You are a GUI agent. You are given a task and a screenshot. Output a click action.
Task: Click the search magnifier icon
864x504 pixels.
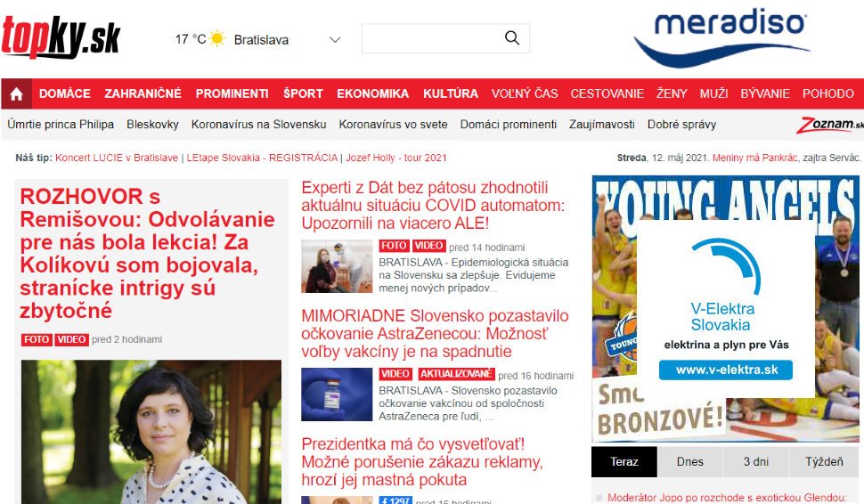(512, 38)
